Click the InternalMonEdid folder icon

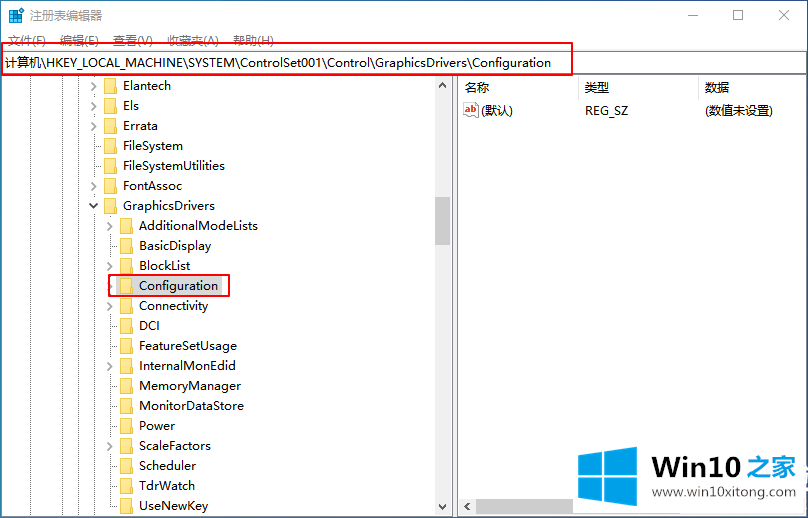(126, 366)
